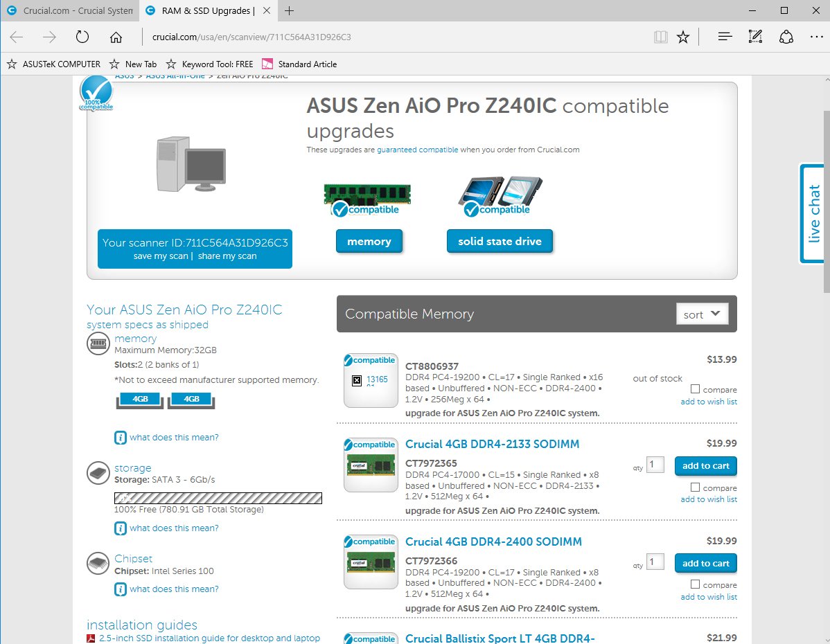The width and height of the screenshot is (830, 644).
Task: Click the 13165 link in CT8806937 thumbnail
Action: (377, 379)
